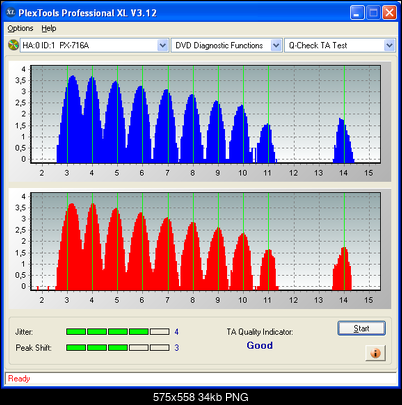Open the Help menu
This screenshot has width=402, height=405.
pyautogui.click(x=49, y=29)
